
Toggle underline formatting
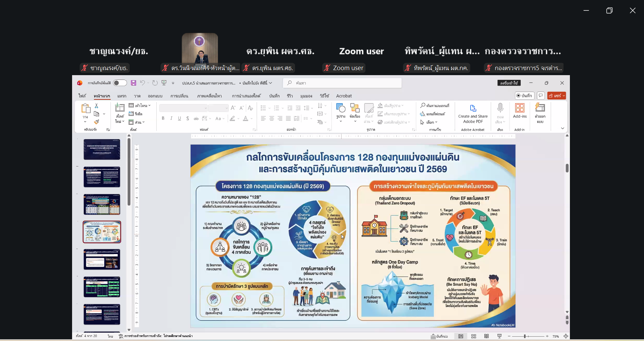(x=179, y=118)
